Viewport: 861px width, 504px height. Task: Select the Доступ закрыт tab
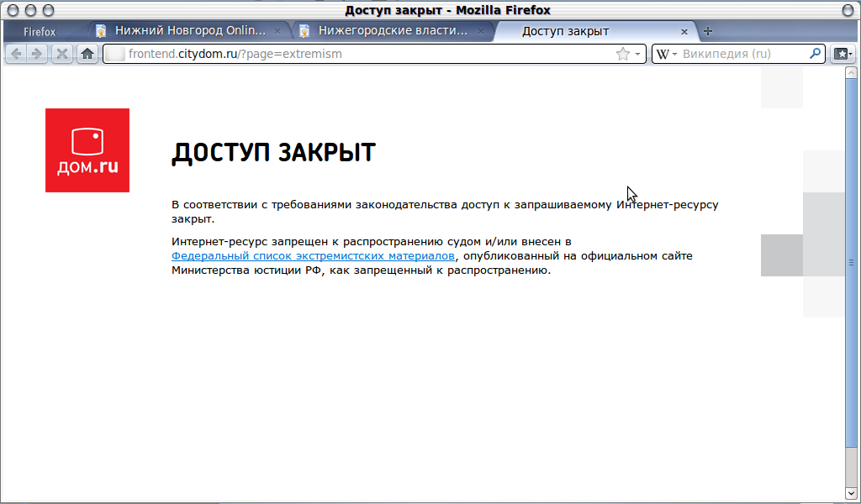(x=596, y=31)
